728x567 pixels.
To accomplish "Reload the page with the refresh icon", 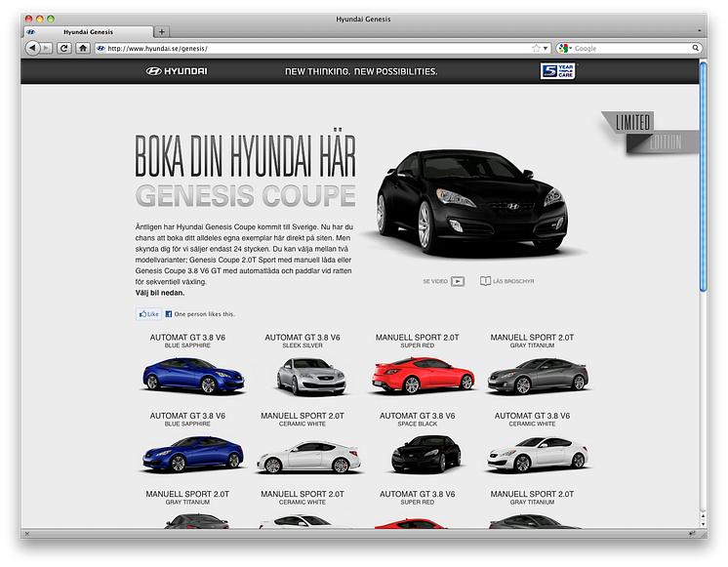I will click(64, 48).
